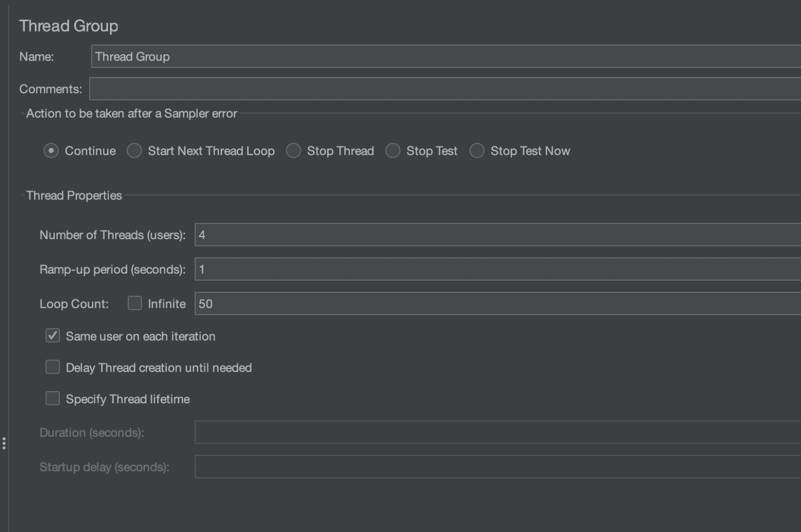
Task: Enable Specify Thread lifetime
Action: [52, 398]
